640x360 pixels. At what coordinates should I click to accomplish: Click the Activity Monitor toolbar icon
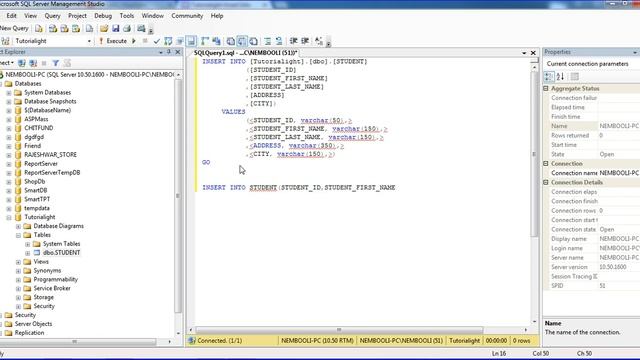click(x=141, y=29)
